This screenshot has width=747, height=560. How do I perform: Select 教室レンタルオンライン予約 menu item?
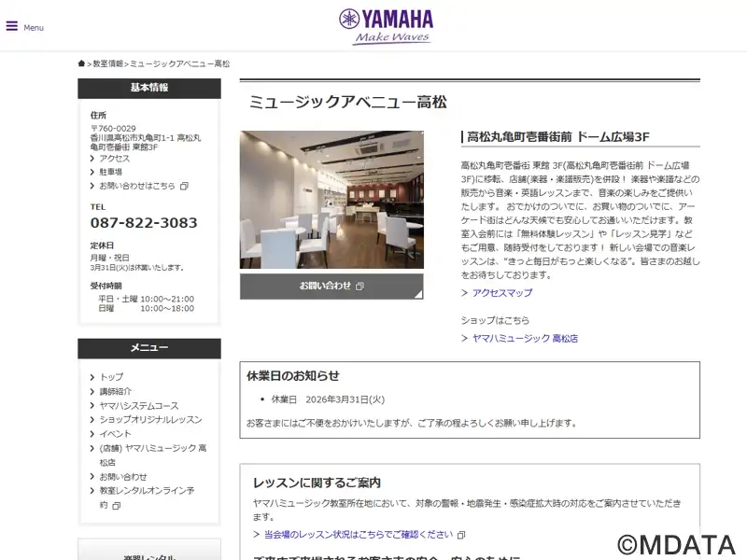coord(147,497)
